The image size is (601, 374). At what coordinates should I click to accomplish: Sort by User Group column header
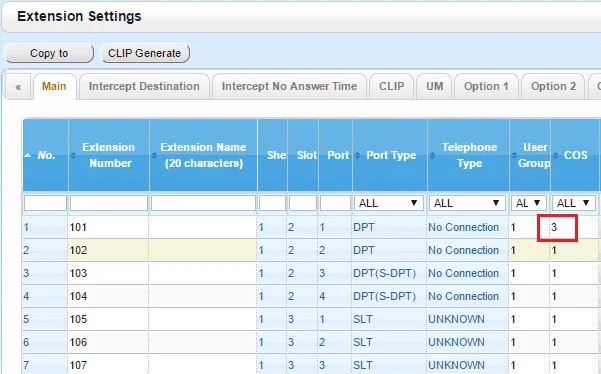tap(530, 155)
